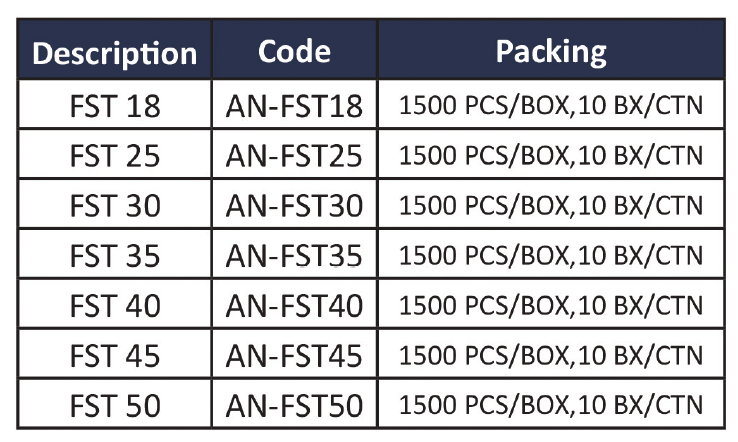
Task: Click the Packing column header
Action: coord(551,49)
